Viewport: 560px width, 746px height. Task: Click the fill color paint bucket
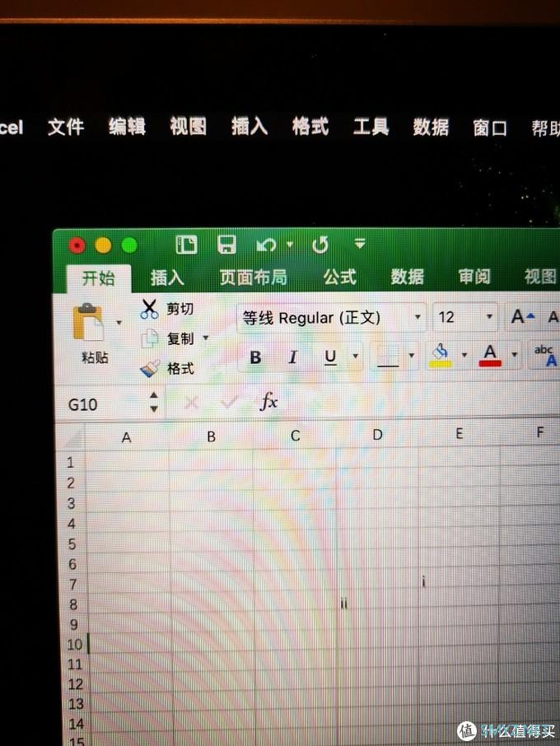[x=441, y=356]
